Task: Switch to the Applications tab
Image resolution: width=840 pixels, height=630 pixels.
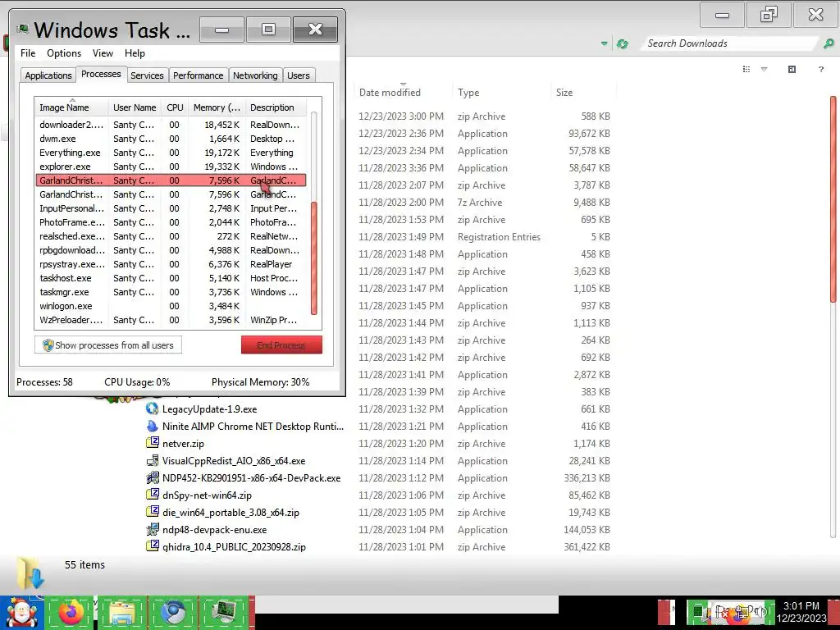Action: point(48,75)
